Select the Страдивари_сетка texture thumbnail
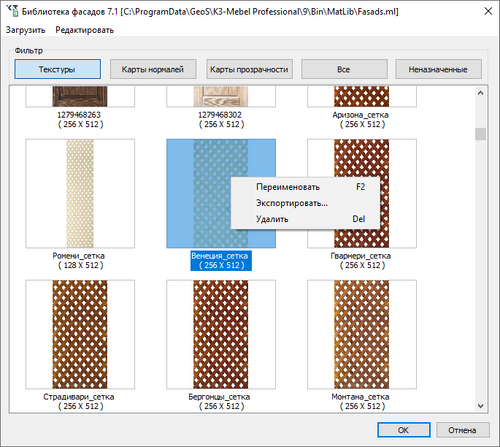The height and width of the screenshot is (447, 500). (x=80, y=334)
